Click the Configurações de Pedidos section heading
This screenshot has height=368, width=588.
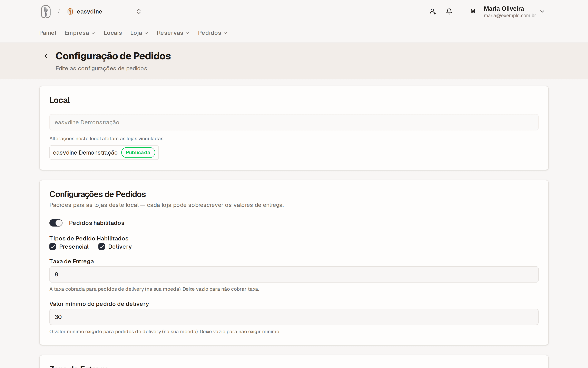(x=97, y=194)
